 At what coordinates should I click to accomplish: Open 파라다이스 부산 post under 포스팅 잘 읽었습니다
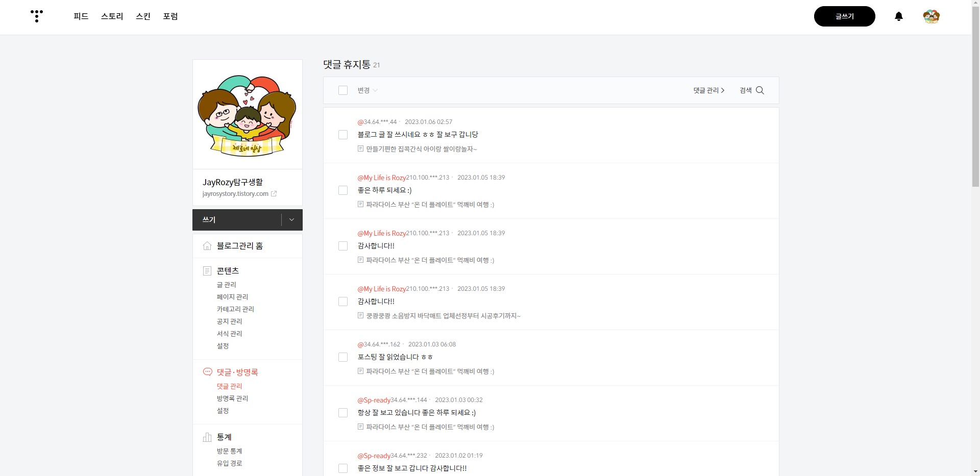click(430, 371)
